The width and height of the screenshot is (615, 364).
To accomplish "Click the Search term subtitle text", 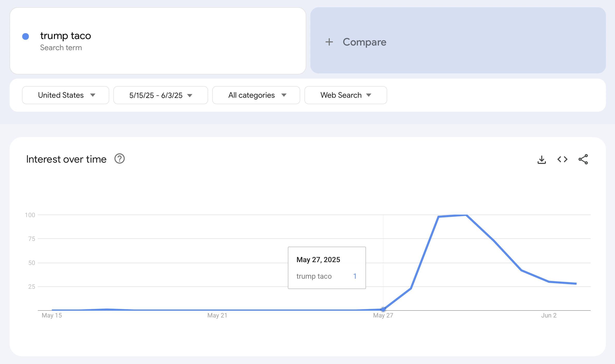I will [61, 48].
